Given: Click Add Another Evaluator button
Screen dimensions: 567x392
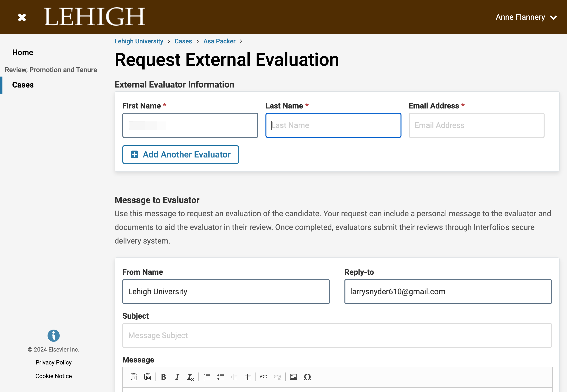Looking at the screenshot, I should 180,155.
